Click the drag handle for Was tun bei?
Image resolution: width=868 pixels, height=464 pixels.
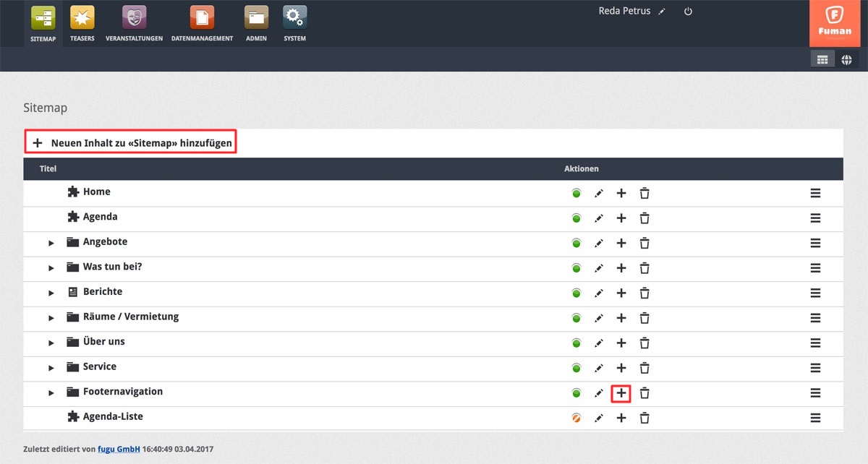[x=815, y=268]
